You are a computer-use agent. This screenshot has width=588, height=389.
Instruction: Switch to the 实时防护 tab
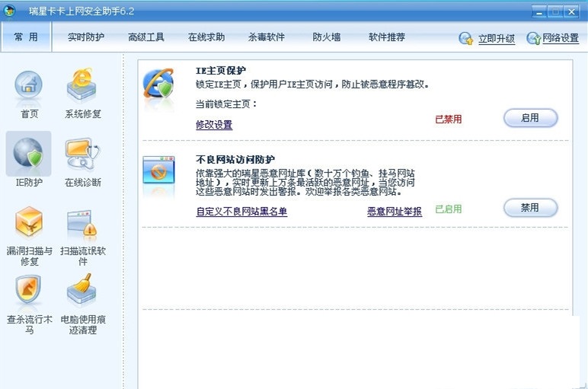coord(86,37)
